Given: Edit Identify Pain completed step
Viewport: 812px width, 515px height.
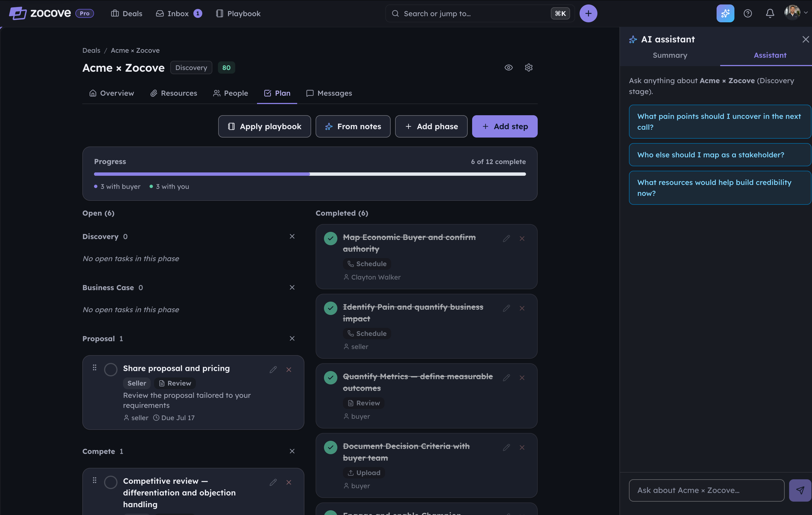Looking at the screenshot, I should (506, 308).
